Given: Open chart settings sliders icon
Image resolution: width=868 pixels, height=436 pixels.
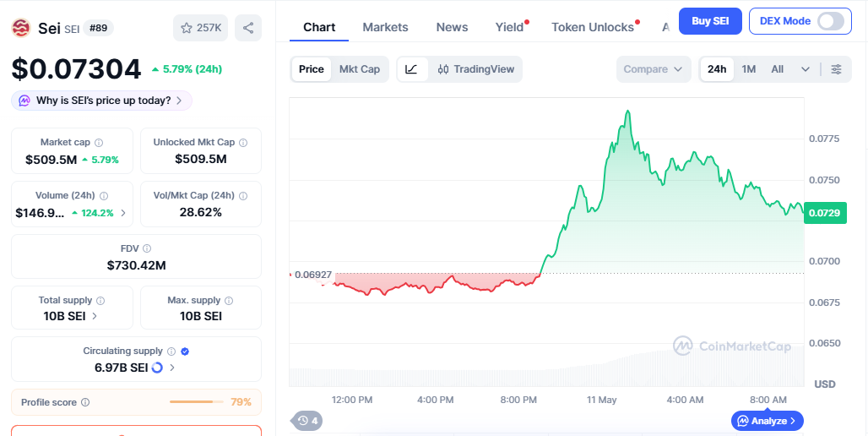Looking at the screenshot, I should [837, 69].
